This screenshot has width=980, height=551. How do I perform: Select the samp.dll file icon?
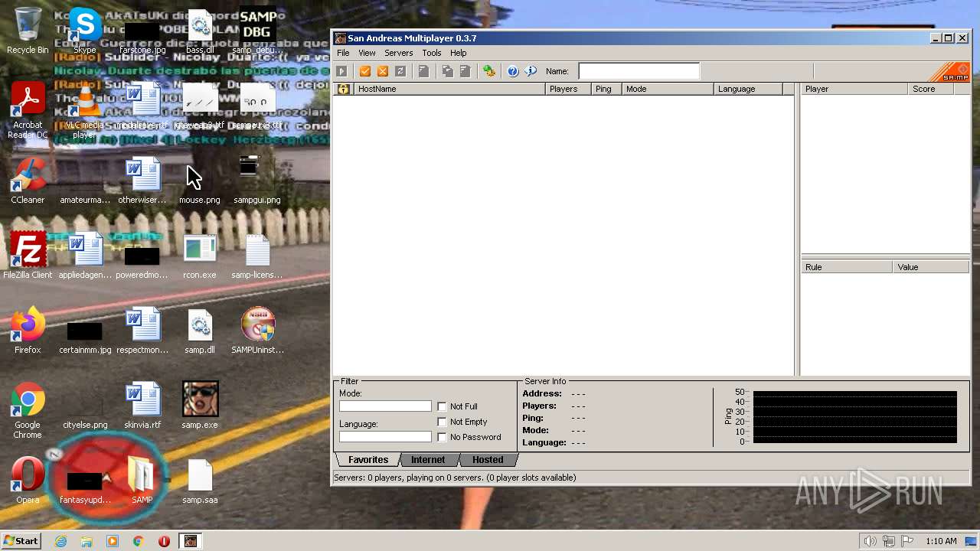200,331
